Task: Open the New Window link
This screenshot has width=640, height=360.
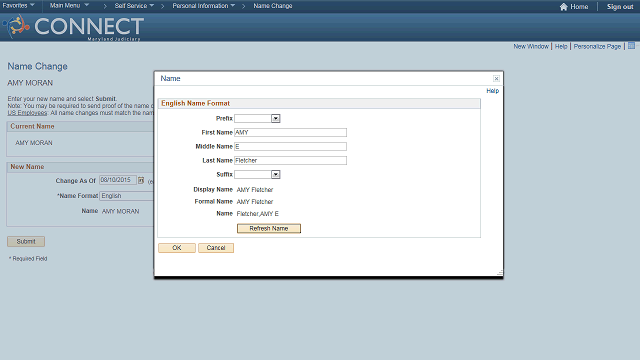Action: tap(531, 47)
